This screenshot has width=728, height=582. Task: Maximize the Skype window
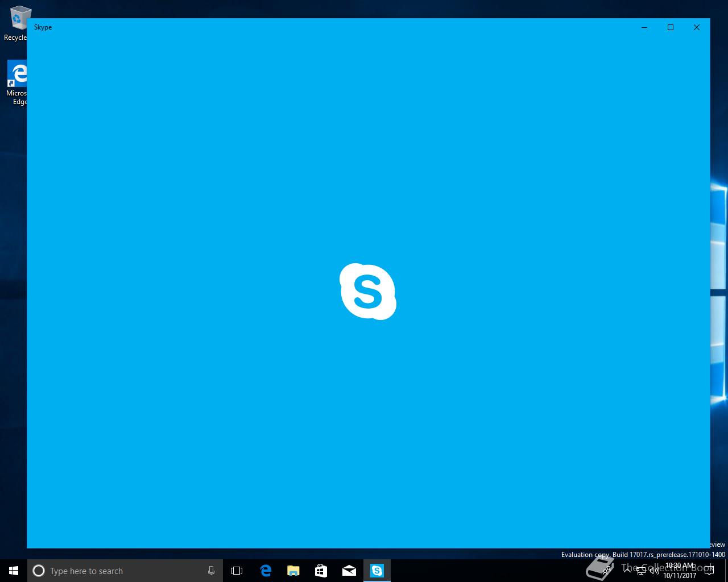click(x=671, y=27)
